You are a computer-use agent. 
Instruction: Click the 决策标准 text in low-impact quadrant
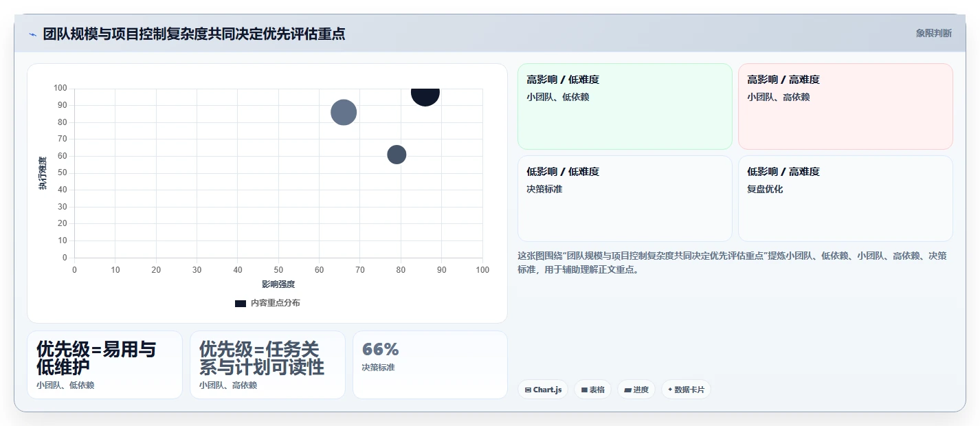click(544, 189)
